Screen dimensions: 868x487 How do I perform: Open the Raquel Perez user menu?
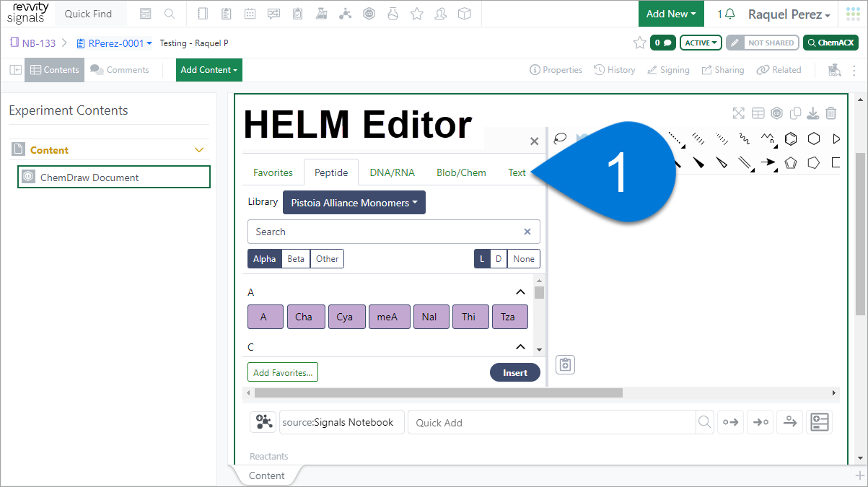pos(789,14)
